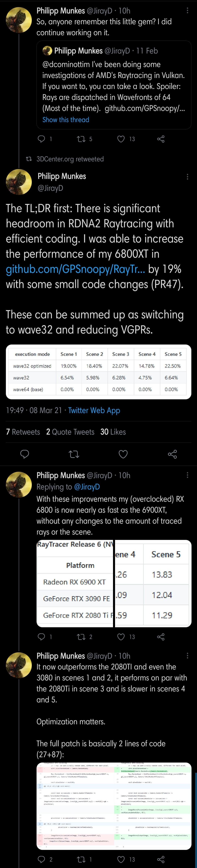The height and width of the screenshot is (868, 197).
Task: Like the RX 6800 overclocked reply
Action: point(121,636)
